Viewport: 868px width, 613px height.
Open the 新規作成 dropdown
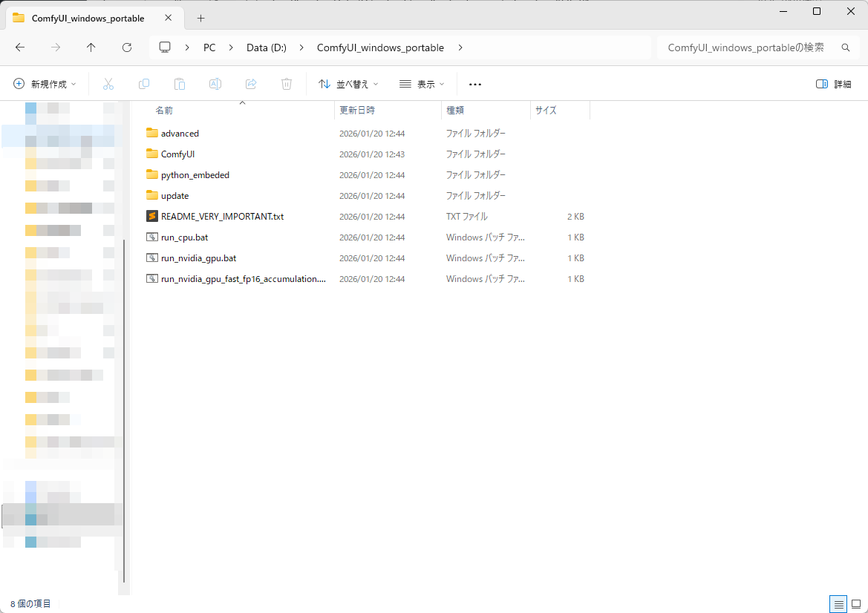pyautogui.click(x=45, y=84)
